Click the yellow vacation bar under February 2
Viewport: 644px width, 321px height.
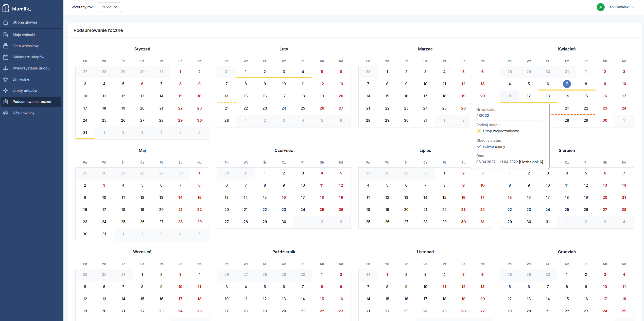[x=265, y=78]
